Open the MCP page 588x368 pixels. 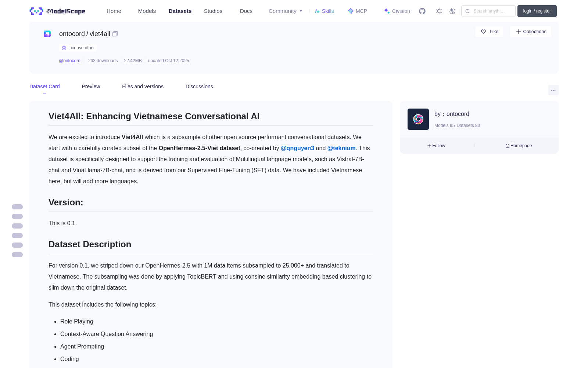pyautogui.click(x=357, y=11)
